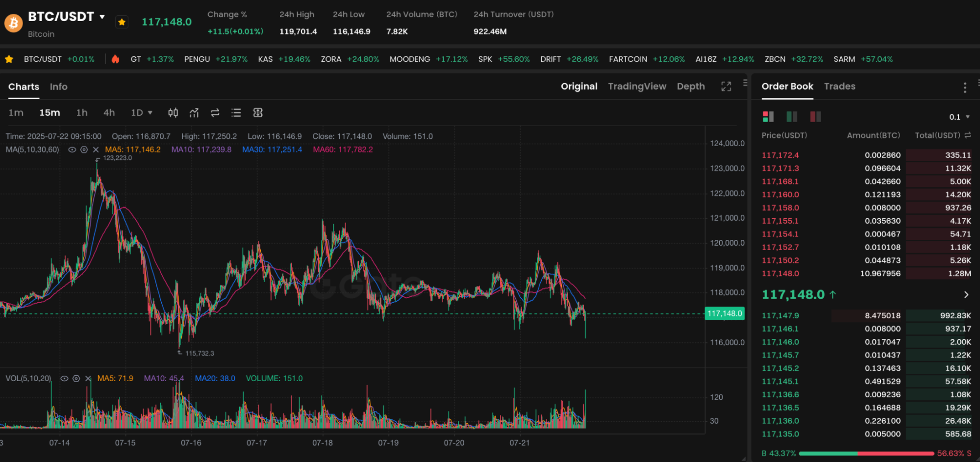Image resolution: width=980 pixels, height=462 pixels.
Task: Open candlestick chart type selector
Action: 173,113
